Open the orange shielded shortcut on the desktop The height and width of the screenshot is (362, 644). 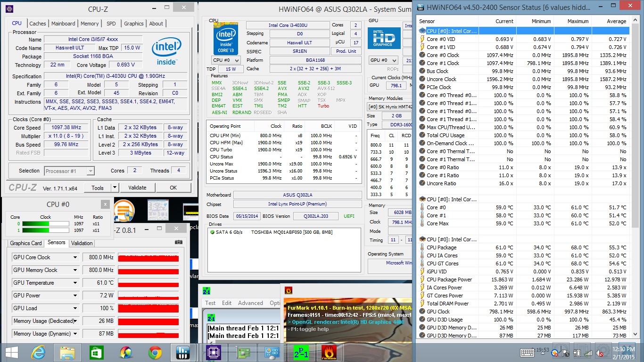coord(124,211)
